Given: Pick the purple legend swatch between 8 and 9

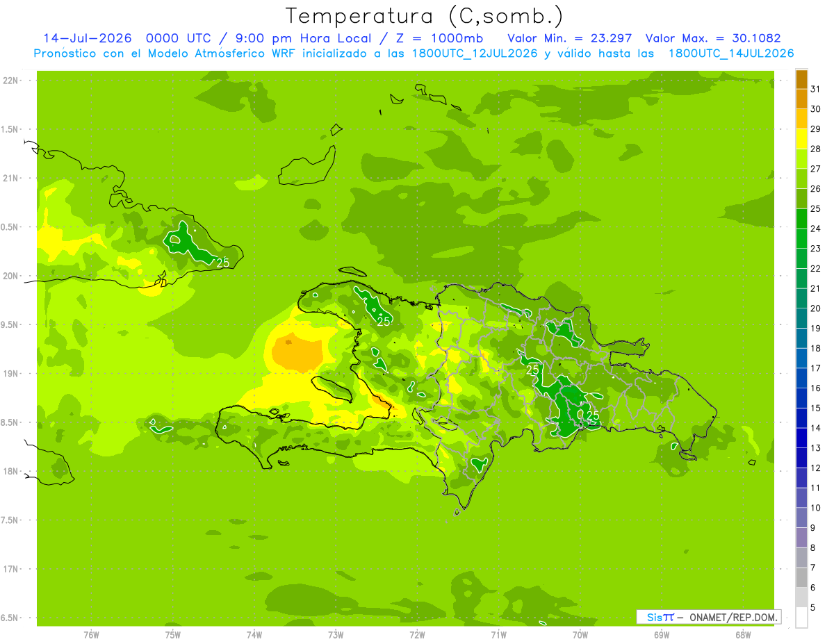Looking at the screenshot, I should 801,538.
